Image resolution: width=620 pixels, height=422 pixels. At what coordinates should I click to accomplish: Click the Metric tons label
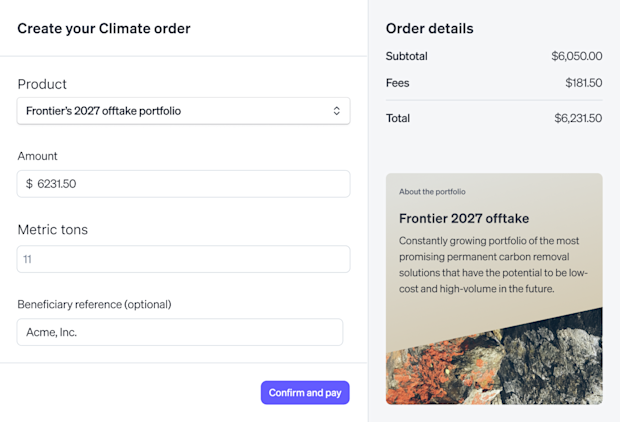(x=53, y=230)
